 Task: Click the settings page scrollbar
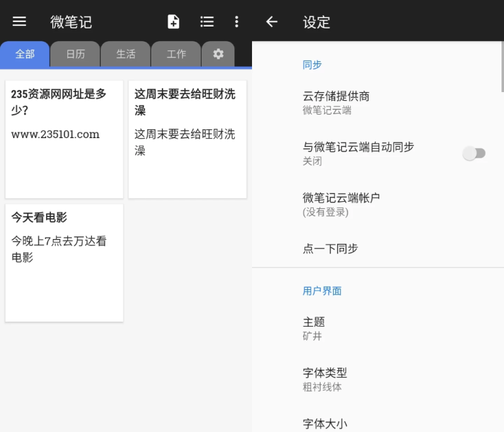tap(502, 67)
